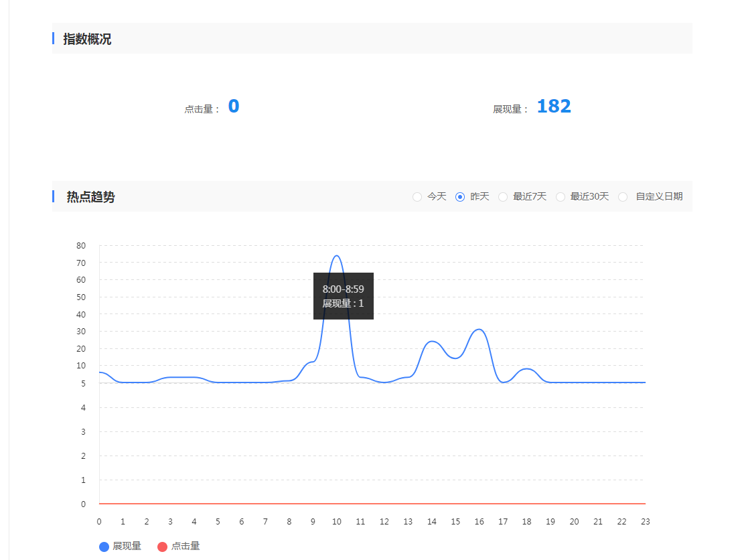Click the chart peak at hour 10
Screen dimensions: 738x560
(337, 256)
